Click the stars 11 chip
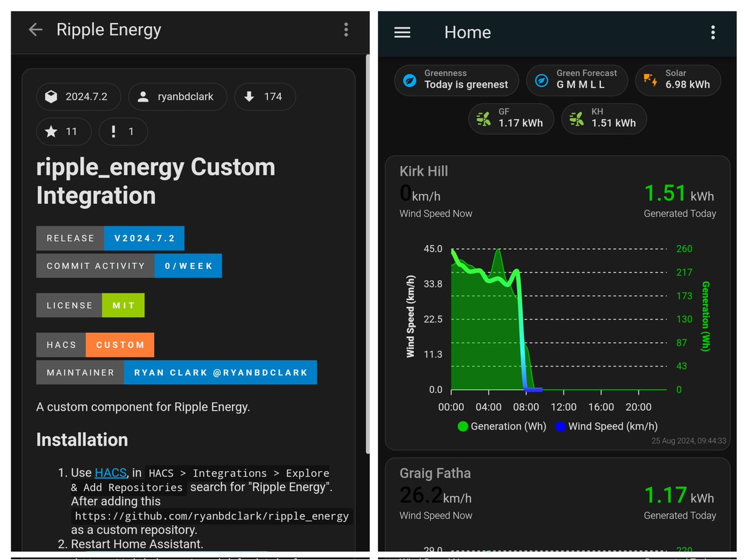746x560 pixels. pyautogui.click(x=63, y=131)
